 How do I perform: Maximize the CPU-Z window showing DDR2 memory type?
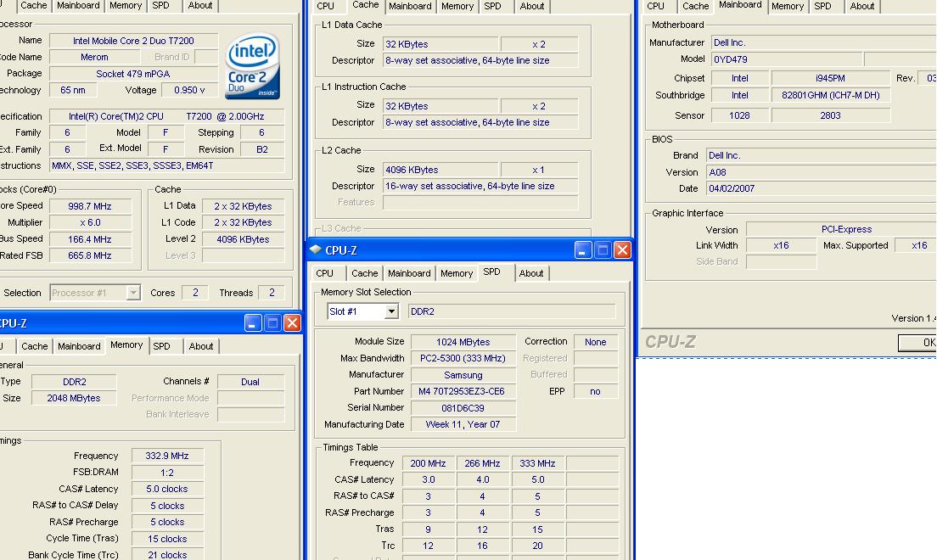click(272, 323)
